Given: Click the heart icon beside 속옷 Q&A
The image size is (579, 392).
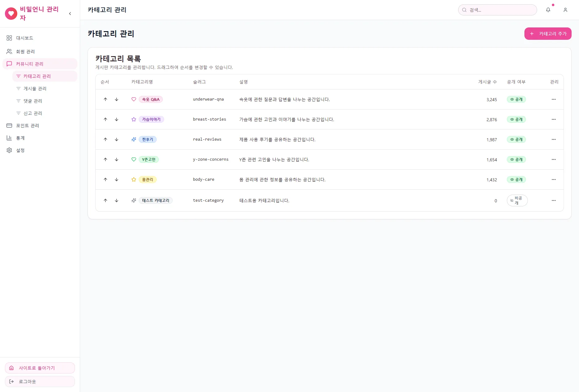Looking at the screenshot, I should pos(134,99).
